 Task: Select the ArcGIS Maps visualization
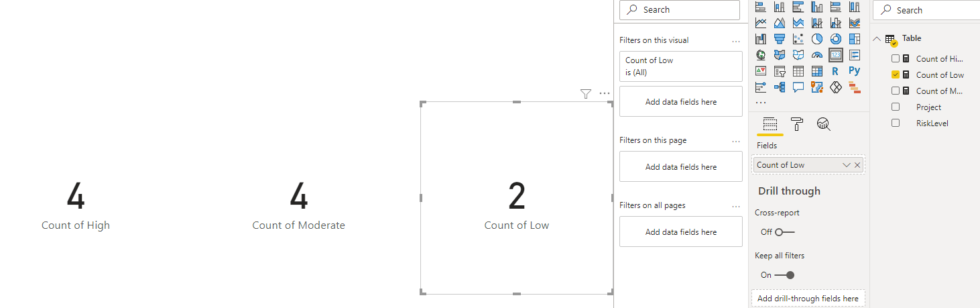tap(817, 87)
